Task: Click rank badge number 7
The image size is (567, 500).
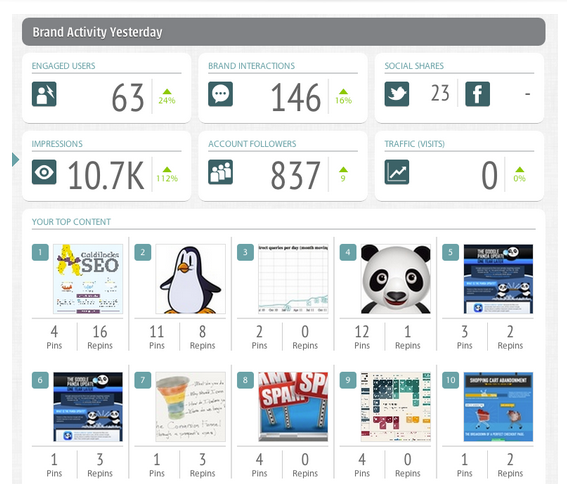Action: point(143,380)
